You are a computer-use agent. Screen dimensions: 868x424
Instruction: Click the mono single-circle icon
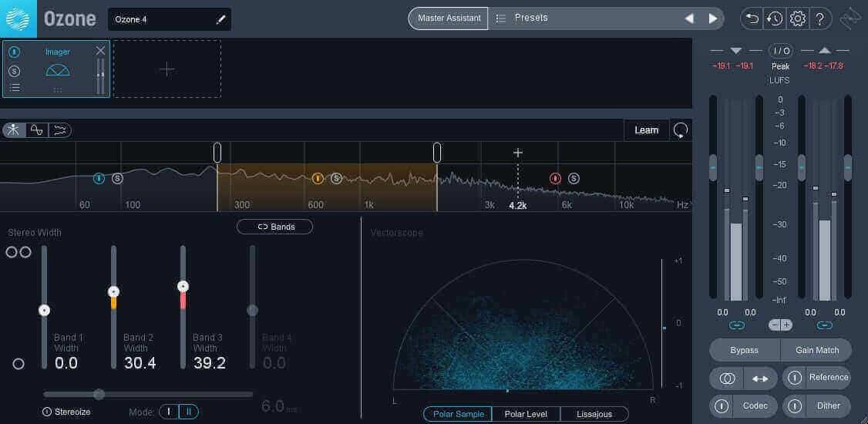coord(19,364)
